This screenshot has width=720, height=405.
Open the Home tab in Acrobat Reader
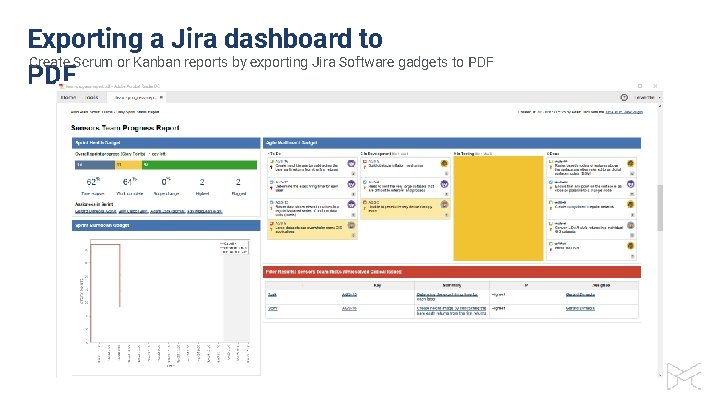[68, 98]
